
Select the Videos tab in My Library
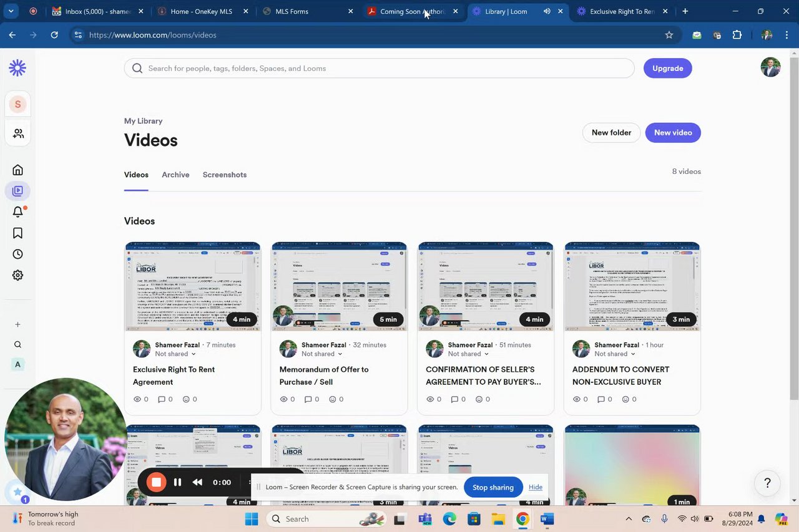(x=136, y=175)
